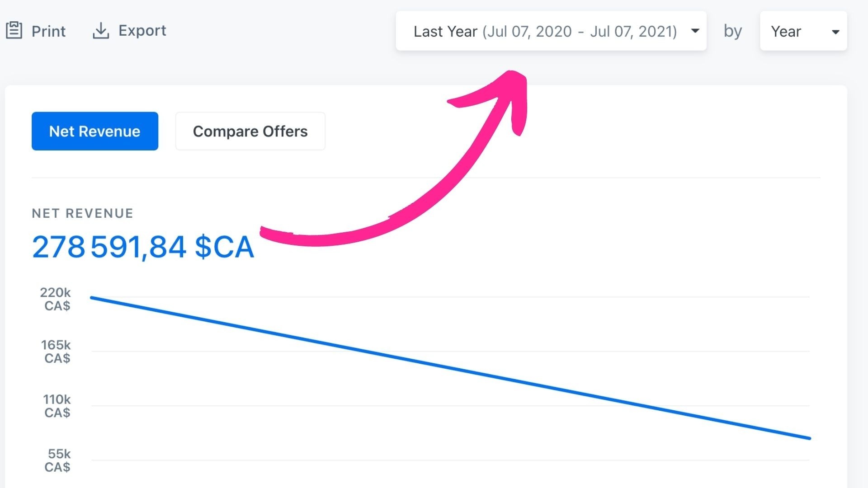
Task: Click the blue line's right end point
Action: coord(809,438)
